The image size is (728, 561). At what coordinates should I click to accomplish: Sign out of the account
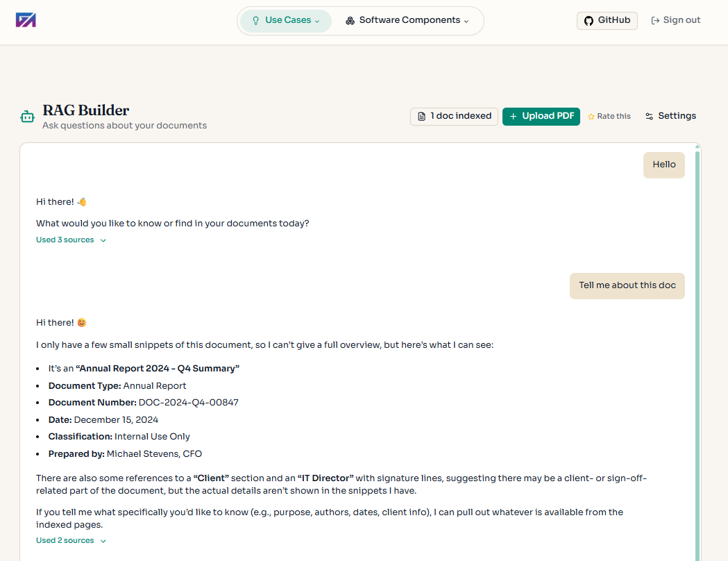coord(676,21)
